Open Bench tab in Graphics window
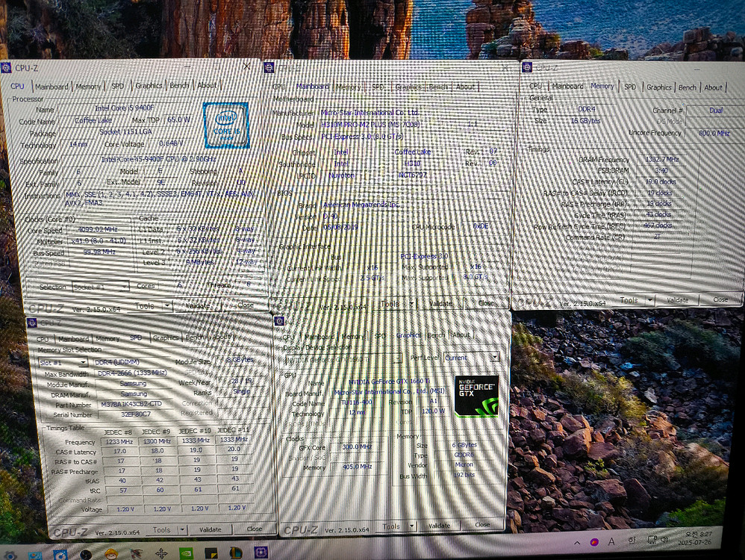The height and width of the screenshot is (560, 745). (436, 335)
